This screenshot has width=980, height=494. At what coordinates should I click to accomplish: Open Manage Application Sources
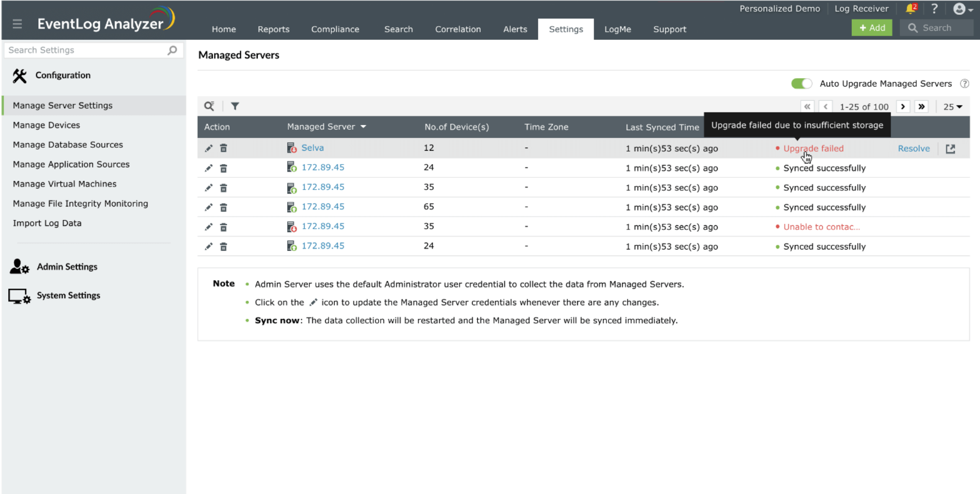coord(71,164)
